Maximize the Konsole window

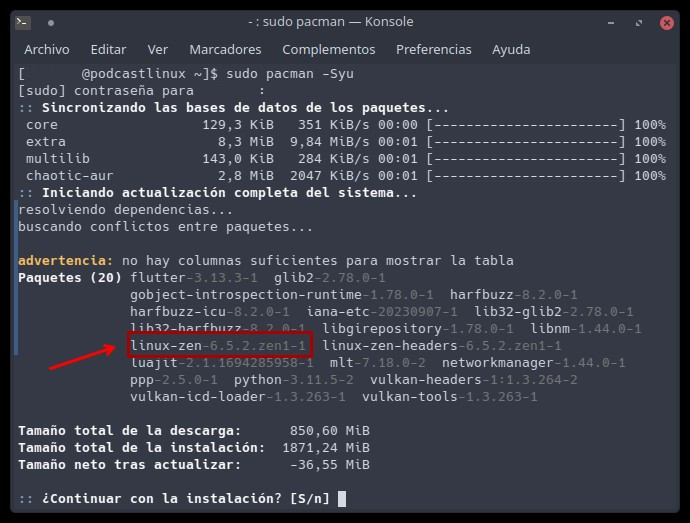click(639, 22)
